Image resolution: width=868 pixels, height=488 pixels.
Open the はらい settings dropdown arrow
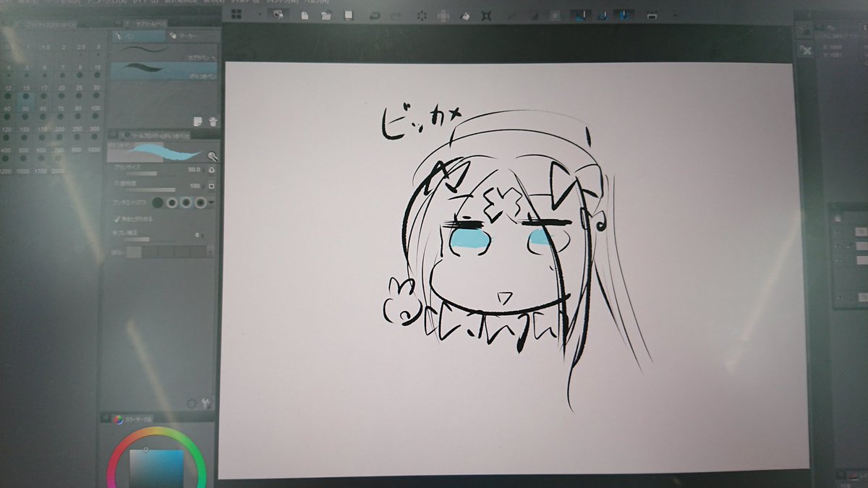[210, 252]
